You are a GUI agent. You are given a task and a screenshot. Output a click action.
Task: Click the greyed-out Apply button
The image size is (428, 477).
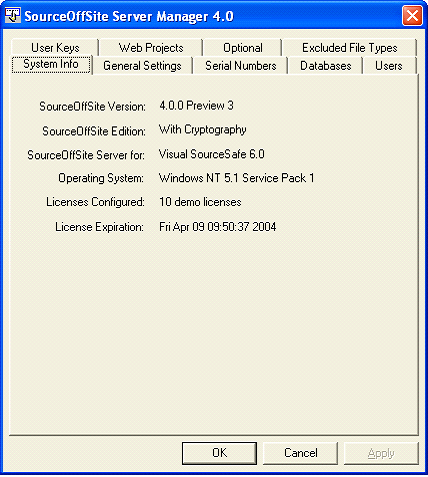(381, 453)
